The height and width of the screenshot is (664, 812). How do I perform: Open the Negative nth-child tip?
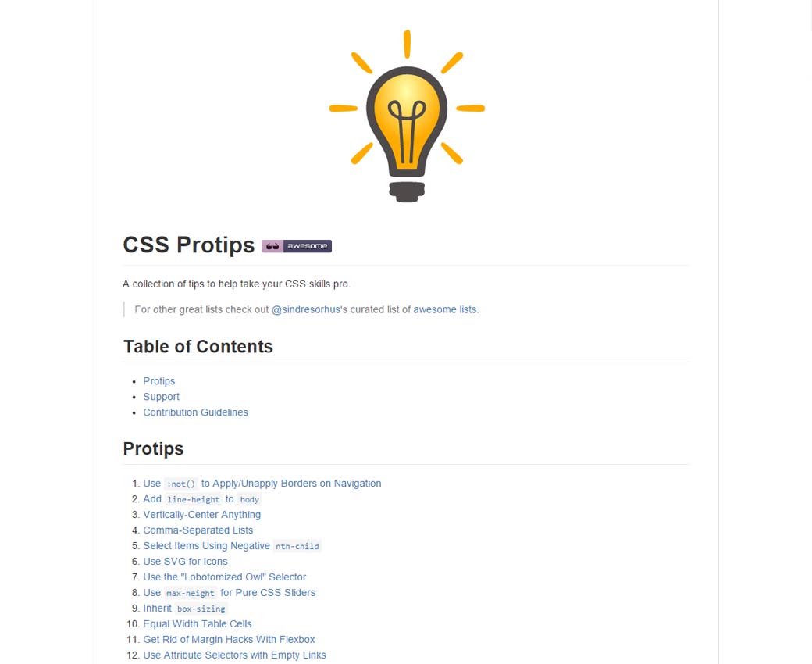(x=231, y=546)
